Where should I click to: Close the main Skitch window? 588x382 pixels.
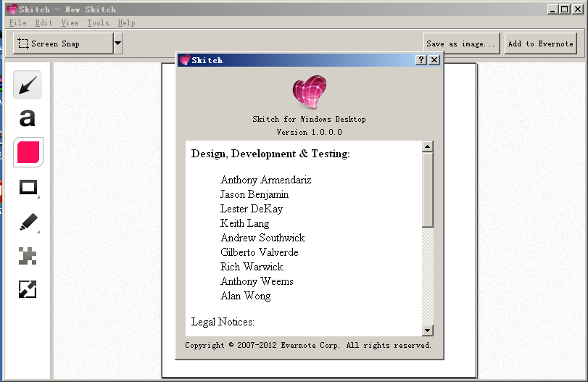578,9
